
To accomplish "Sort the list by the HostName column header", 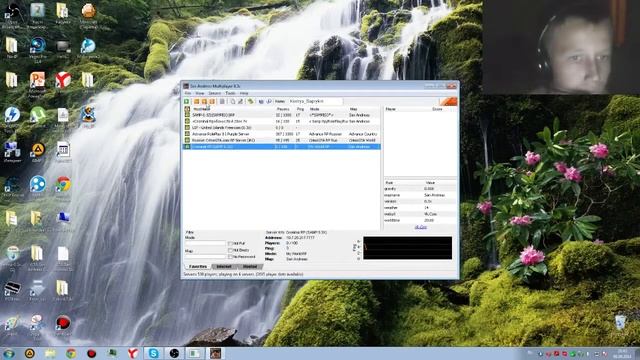I will (233, 109).
